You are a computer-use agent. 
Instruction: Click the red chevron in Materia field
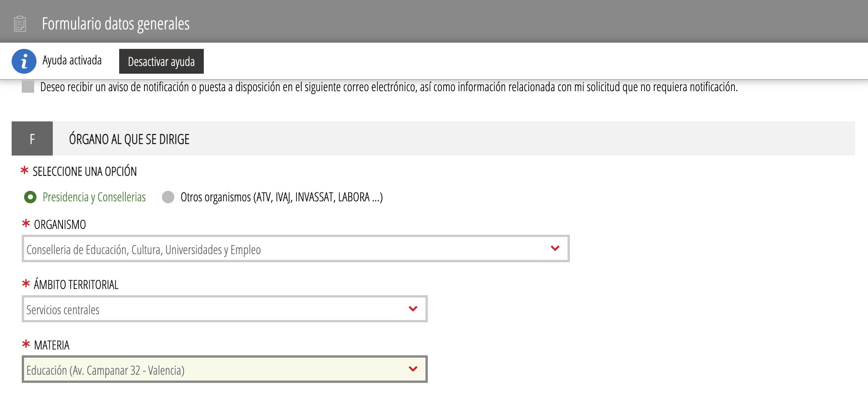click(x=413, y=369)
